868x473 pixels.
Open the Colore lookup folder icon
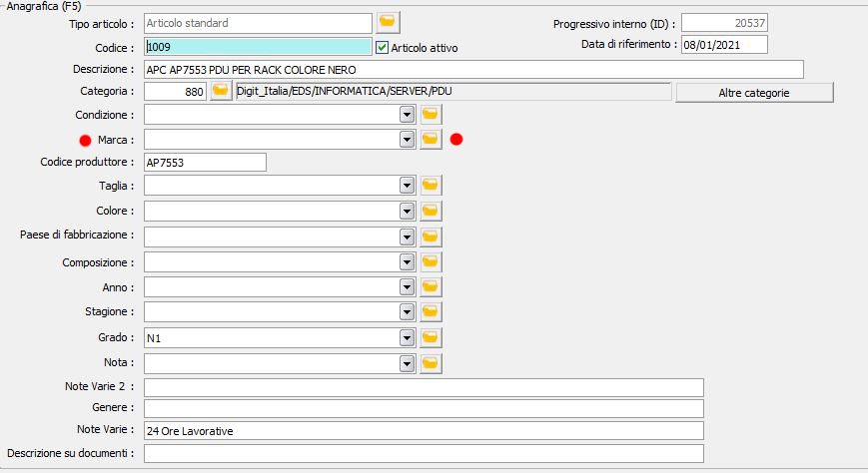tap(431, 211)
